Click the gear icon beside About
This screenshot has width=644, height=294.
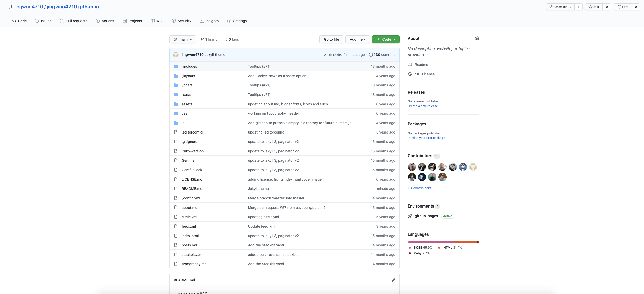(477, 38)
